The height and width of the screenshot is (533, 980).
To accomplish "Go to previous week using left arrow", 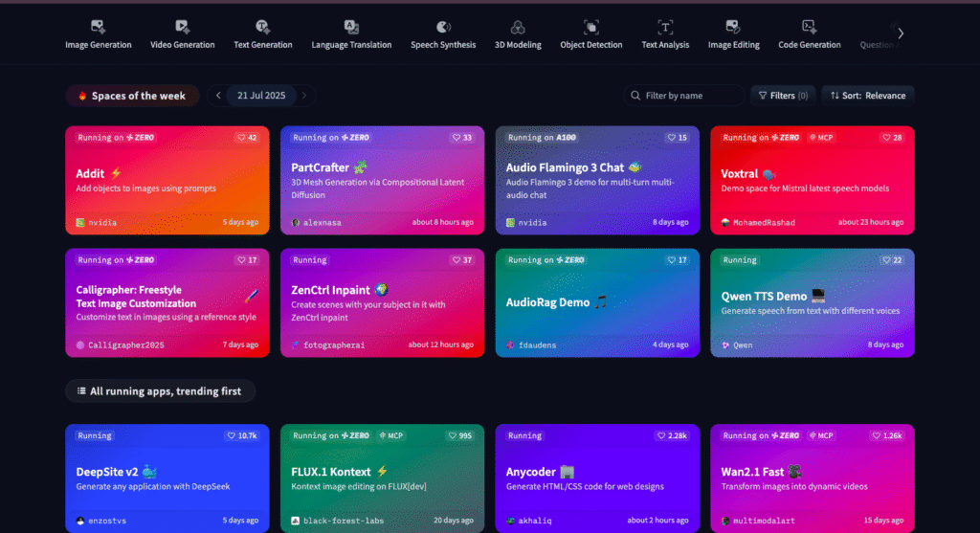I will click(x=218, y=96).
